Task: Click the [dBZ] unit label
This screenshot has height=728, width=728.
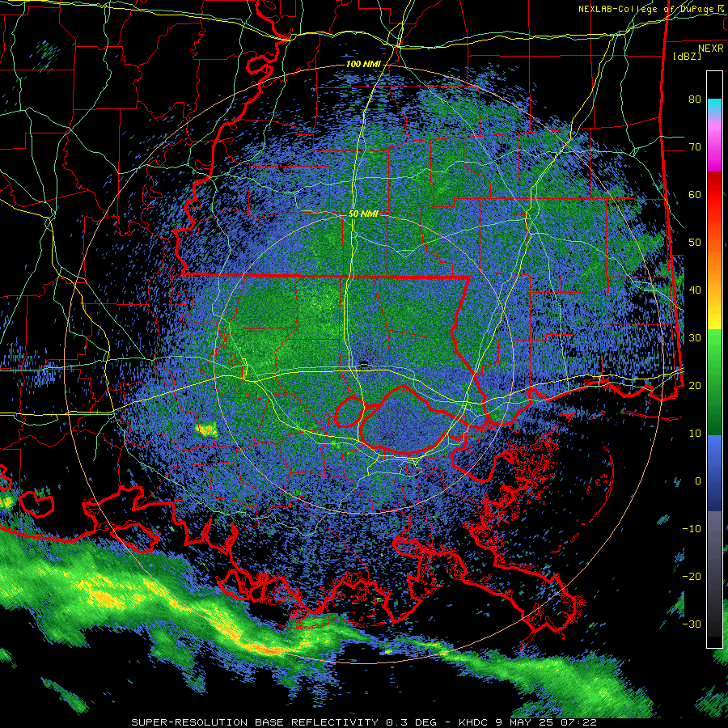Action: 687,57
